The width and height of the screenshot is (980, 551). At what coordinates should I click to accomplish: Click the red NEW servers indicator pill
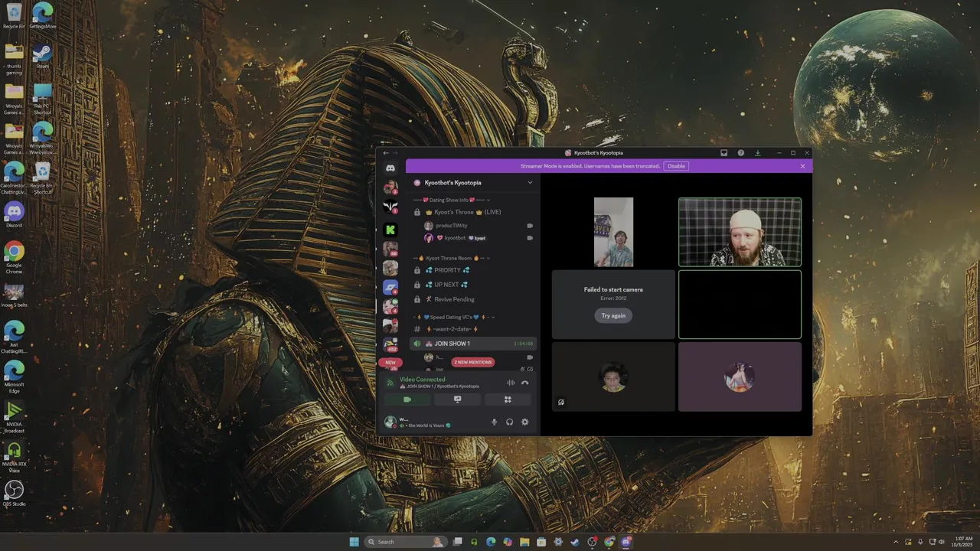390,363
